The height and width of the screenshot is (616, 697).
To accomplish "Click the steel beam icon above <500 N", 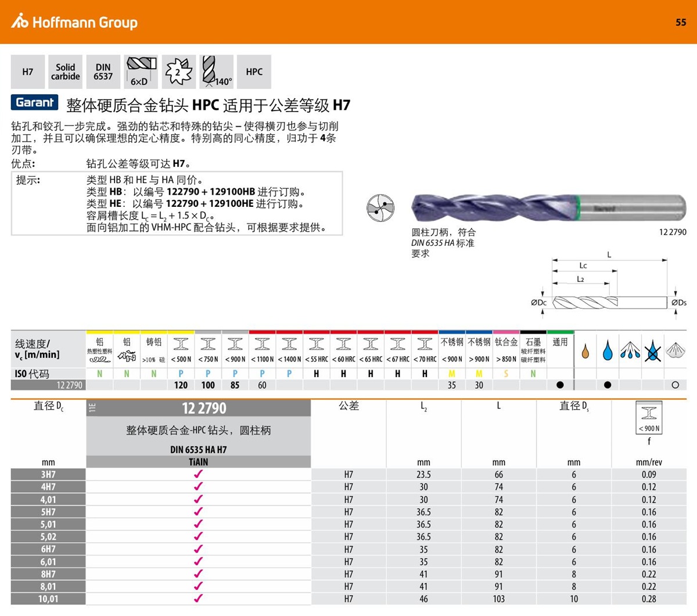I will click(x=181, y=343).
